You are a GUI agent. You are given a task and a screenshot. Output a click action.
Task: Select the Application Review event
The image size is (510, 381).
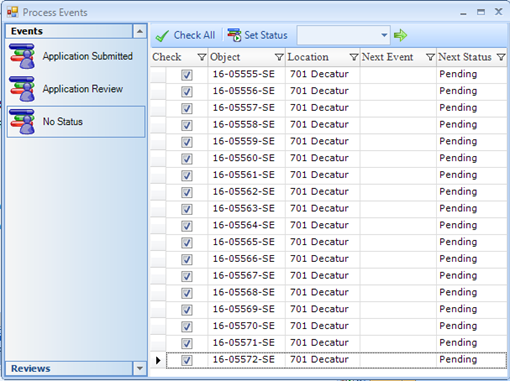point(76,89)
